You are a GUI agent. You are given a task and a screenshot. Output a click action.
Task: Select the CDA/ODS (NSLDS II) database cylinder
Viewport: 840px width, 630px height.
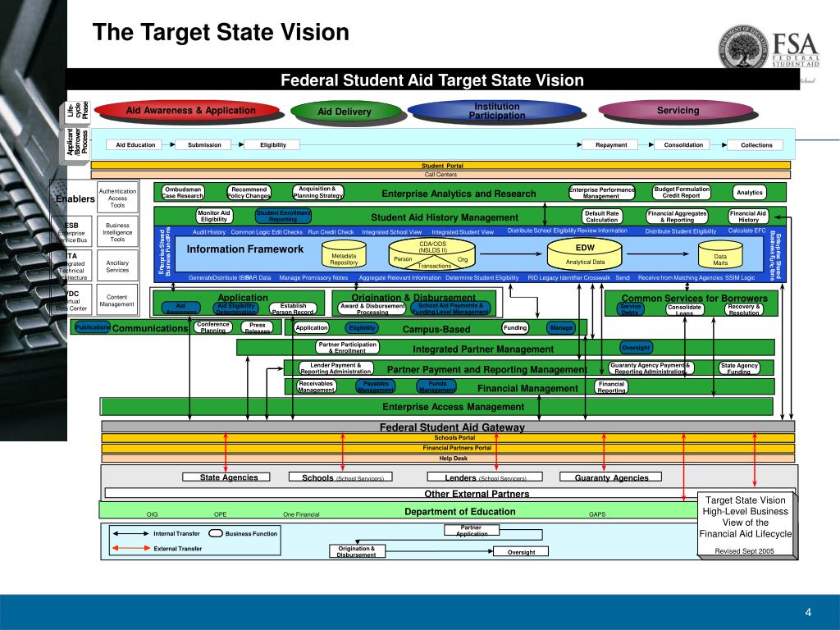[x=431, y=254]
